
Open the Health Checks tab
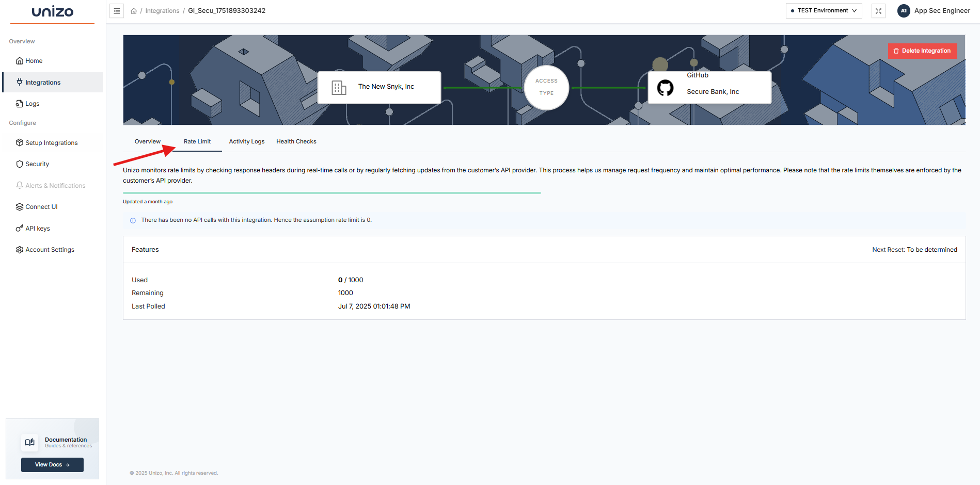click(296, 141)
